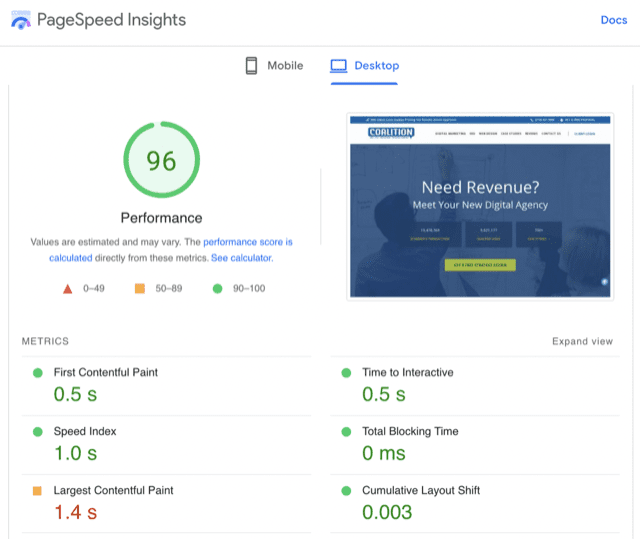This screenshot has height=539, width=640.
Task: Click the First Contentful Paint metric label
Action: (106, 372)
